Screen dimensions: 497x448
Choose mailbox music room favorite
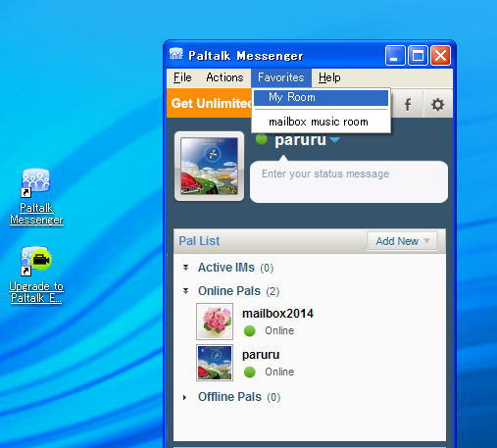pyautogui.click(x=321, y=122)
